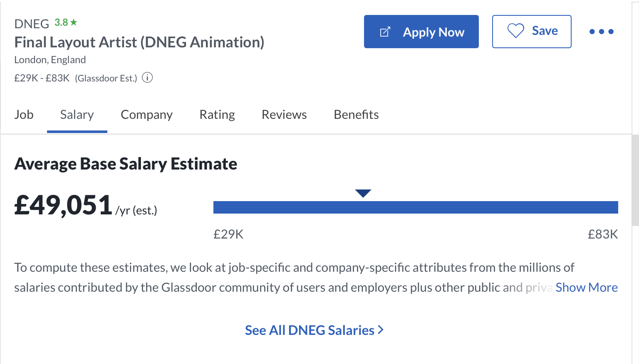This screenshot has width=639, height=364.
Task: Click the page scrollbar thumb
Action: (635, 180)
